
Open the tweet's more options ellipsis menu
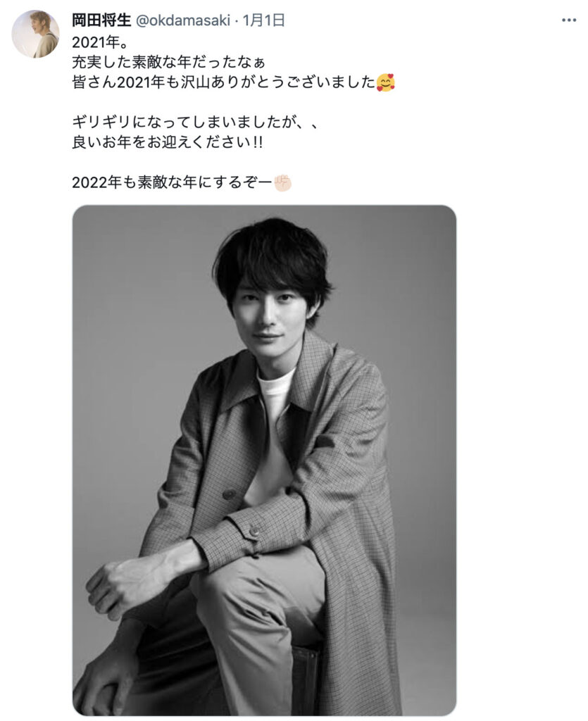point(569,20)
